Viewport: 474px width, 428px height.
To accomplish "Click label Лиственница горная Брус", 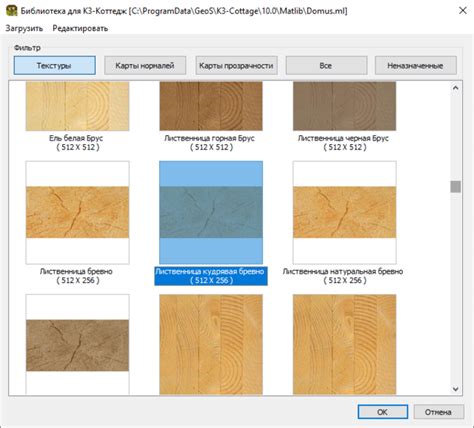I will tap(210, 138).
